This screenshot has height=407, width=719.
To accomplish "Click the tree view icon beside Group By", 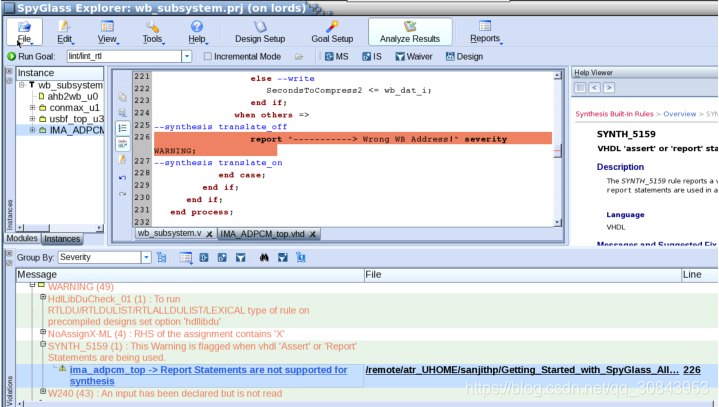I will (161, 258).
